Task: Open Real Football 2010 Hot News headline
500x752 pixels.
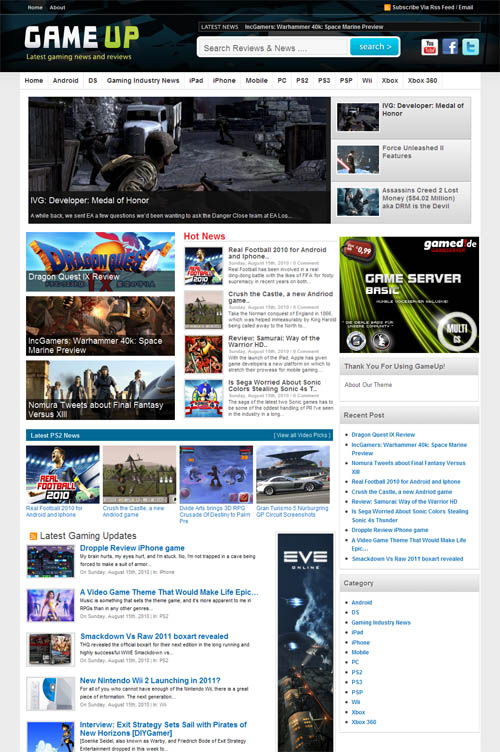Action: point(277,253)
